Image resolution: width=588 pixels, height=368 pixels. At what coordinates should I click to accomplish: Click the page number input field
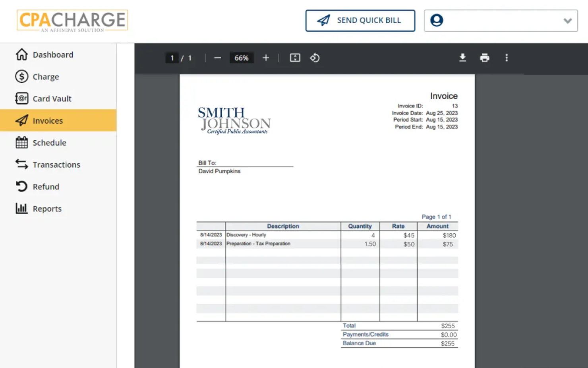click(172, 58)
